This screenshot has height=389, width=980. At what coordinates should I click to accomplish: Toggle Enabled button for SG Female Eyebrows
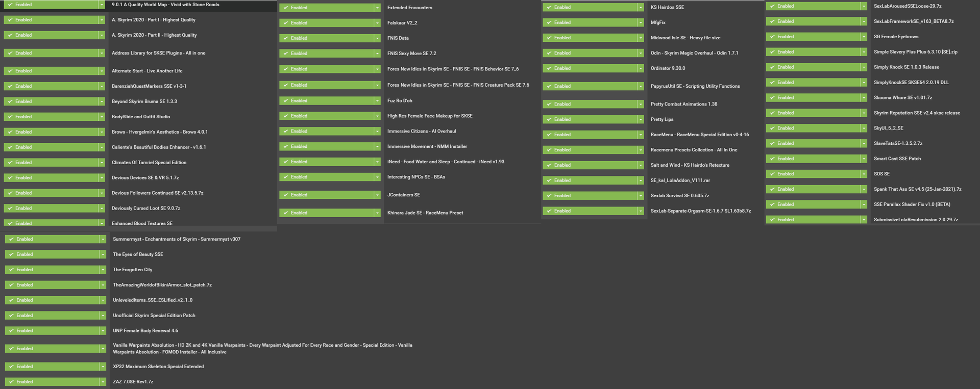click(813, 37)
